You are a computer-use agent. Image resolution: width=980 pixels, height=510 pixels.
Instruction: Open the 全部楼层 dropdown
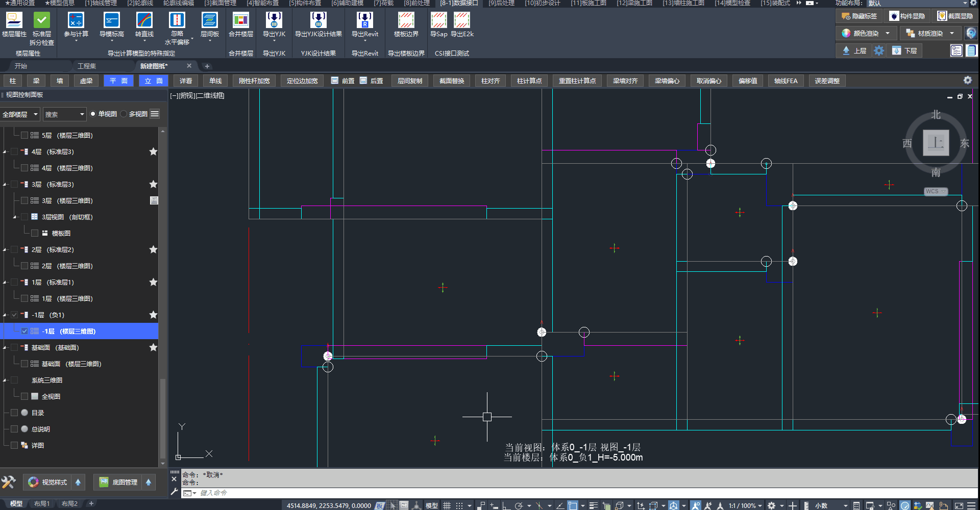20,114
